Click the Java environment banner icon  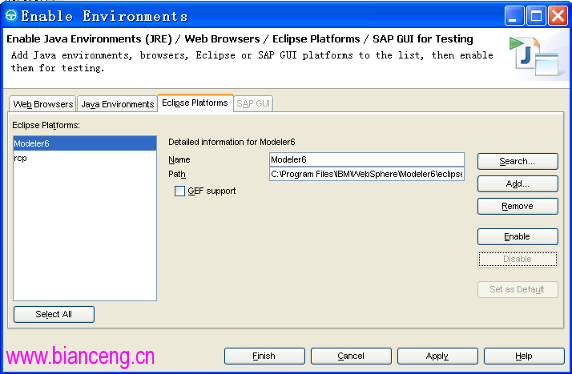(534, 57)
